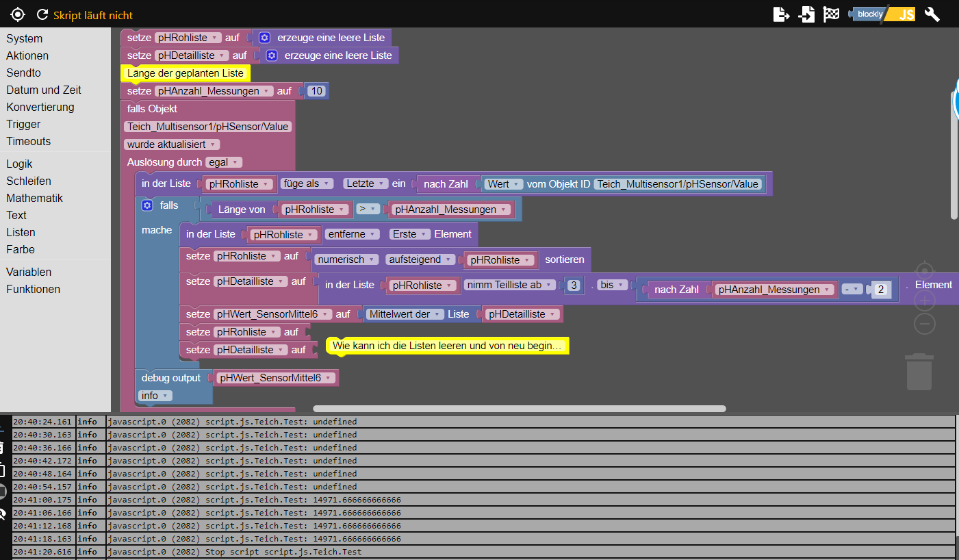
Task: Open the 'aufsteigend' sort order dropdown
Action: (x=420, y=260)
